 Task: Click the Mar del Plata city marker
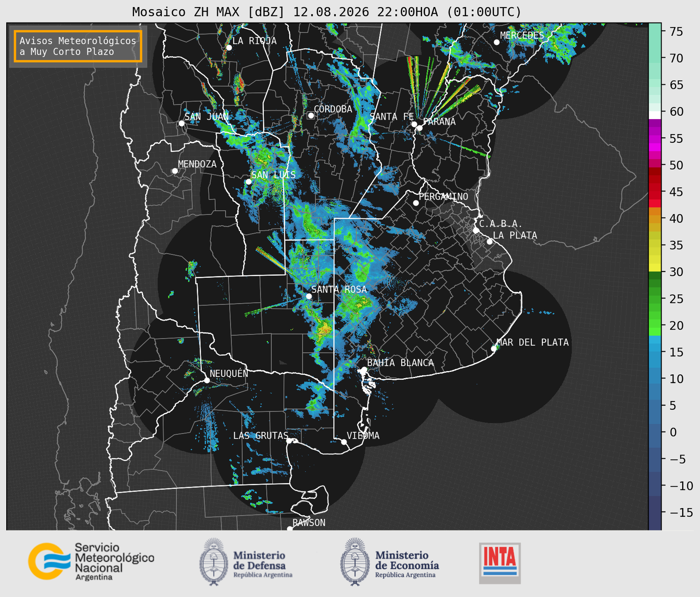[494, 349]
